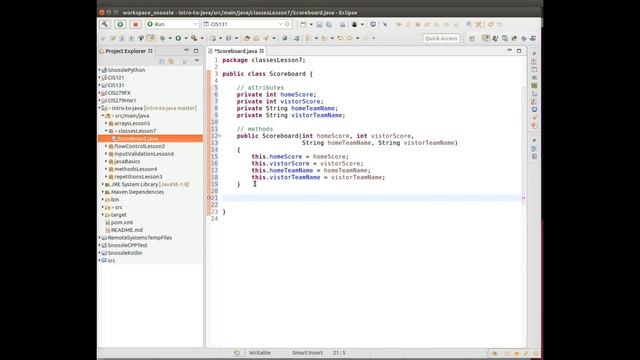Click Collapse All icon in Project Explorer

point(162,61)
